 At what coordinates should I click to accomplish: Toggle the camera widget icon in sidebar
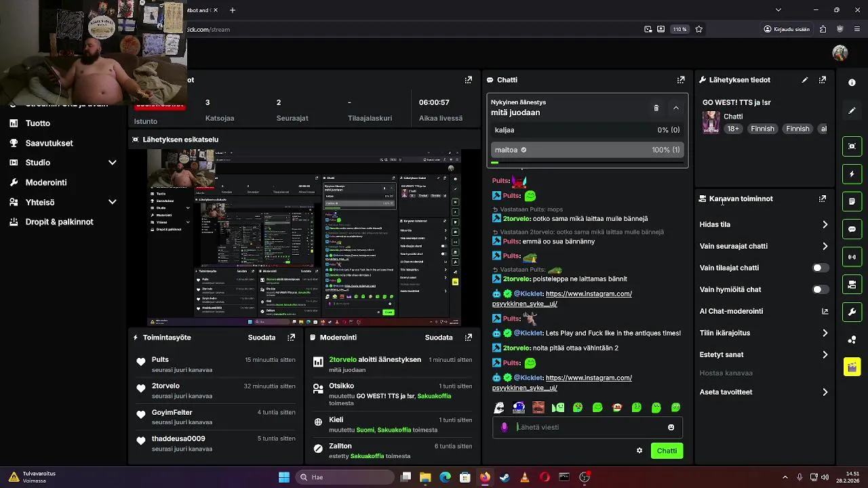pyautogui.click(x=852, y=285)
